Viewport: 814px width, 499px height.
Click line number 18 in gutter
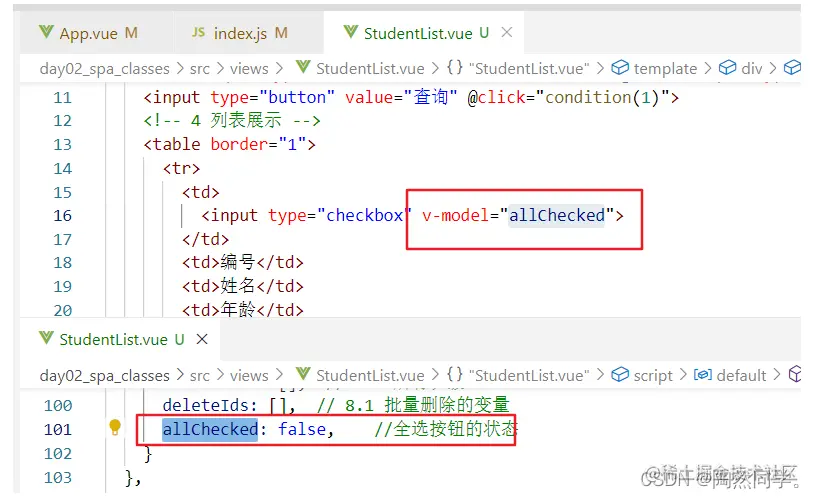pos(62,263)
